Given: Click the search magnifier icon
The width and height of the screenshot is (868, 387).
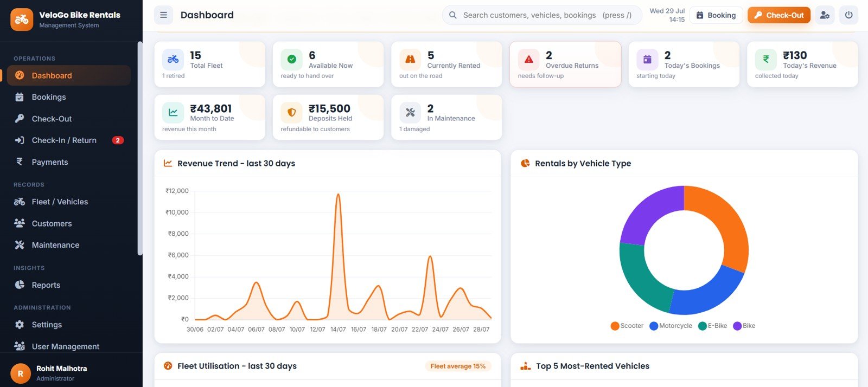Looking at the screenshot, I should (x=452, y=15).
